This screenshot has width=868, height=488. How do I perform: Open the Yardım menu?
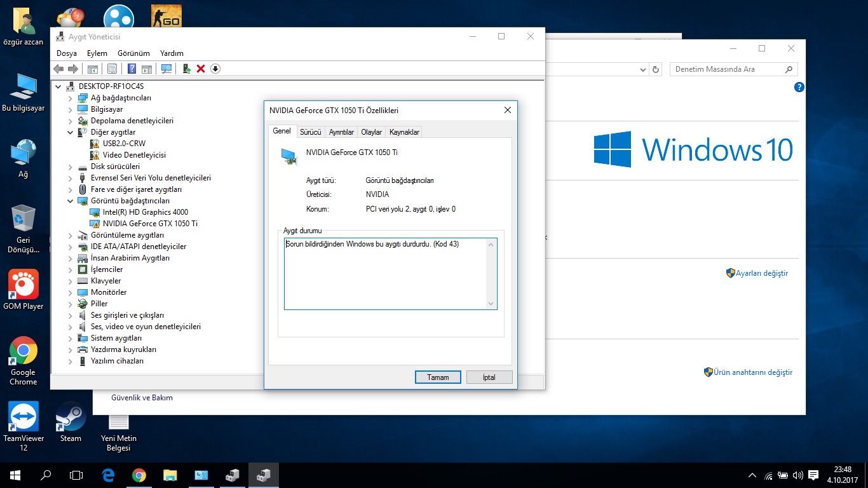[172, 53]
